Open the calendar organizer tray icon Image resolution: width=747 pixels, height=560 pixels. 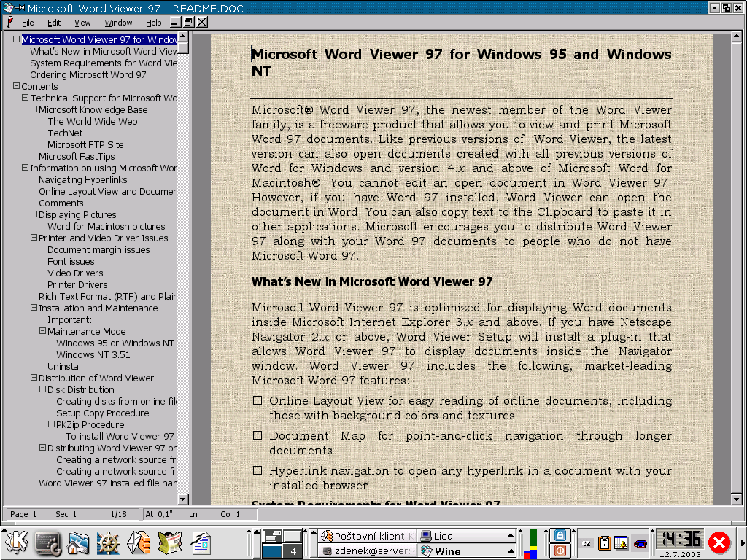(621, 543)
